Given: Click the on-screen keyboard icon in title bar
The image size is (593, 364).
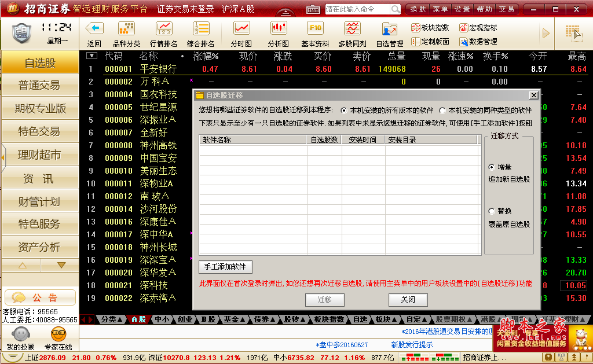Looking at the screenshot, I should (x=313, y=9).
